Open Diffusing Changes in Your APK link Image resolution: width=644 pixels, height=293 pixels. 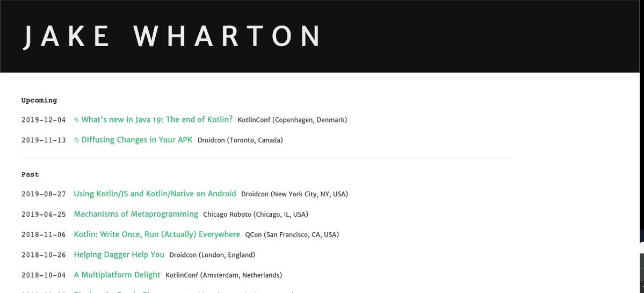[x=137, y=140]
